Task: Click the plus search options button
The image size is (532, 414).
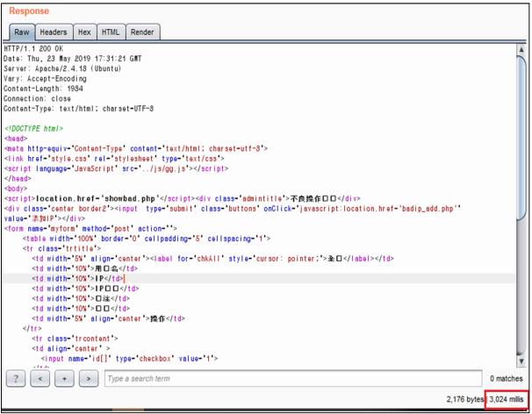Action: (x=64, y=378)
